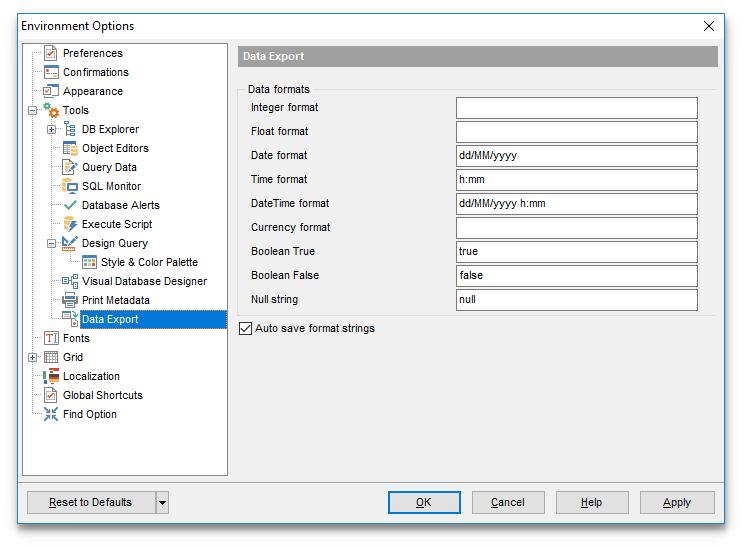Image resolution: width=744 pixels, height=547 pixels.
Task: Click the SQL Monitor icon
Action: tap(70, 186)
